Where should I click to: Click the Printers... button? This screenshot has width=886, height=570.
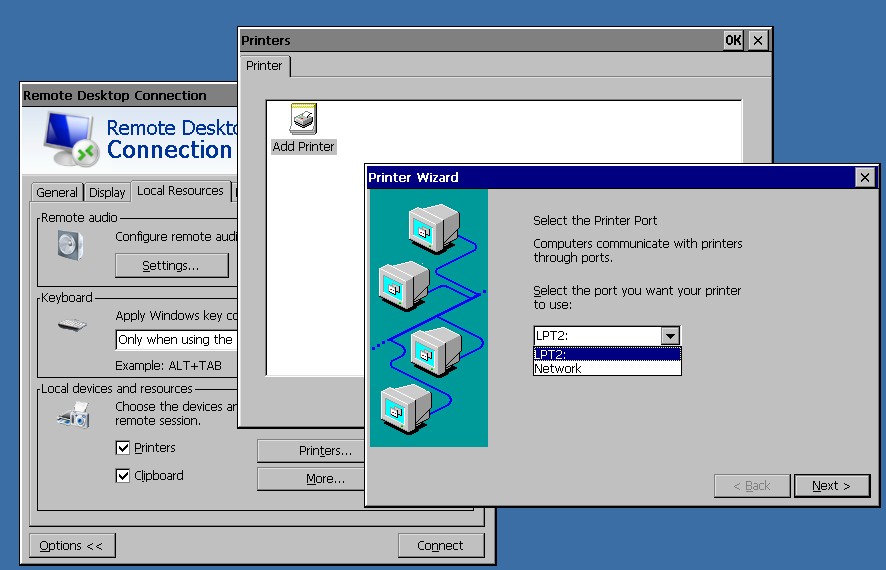pos(311,451)
